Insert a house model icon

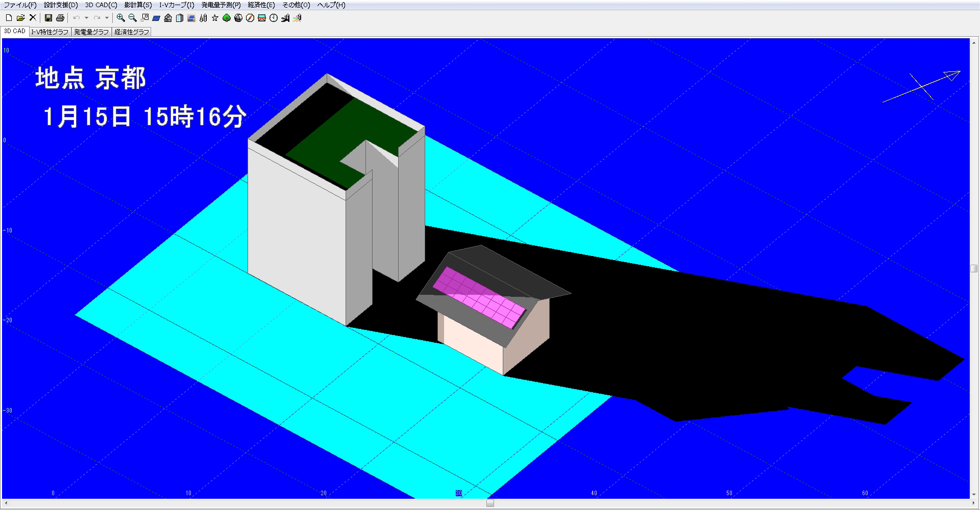click(168, 18)
